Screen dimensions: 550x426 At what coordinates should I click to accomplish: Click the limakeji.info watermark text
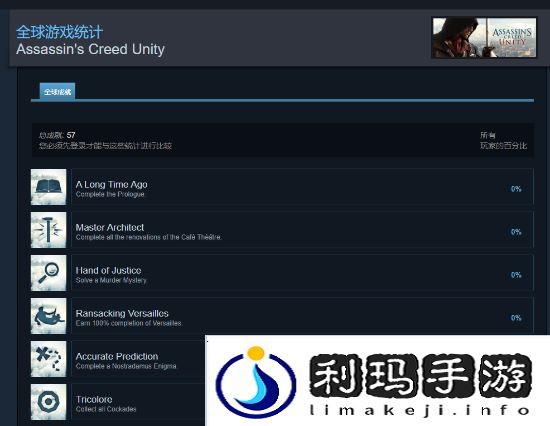pos(420,410)
